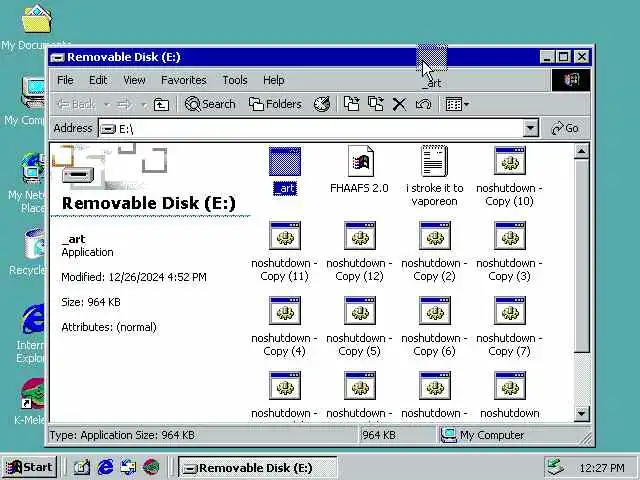The width and height of the screenshot is (640, 480).
Task: Open the Edit menu
Action: (98, 80)
